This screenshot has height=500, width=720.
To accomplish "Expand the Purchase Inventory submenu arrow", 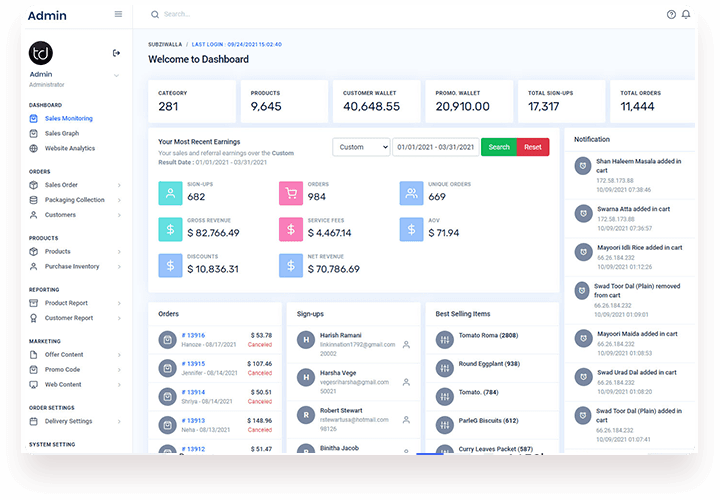I will 119,267.
